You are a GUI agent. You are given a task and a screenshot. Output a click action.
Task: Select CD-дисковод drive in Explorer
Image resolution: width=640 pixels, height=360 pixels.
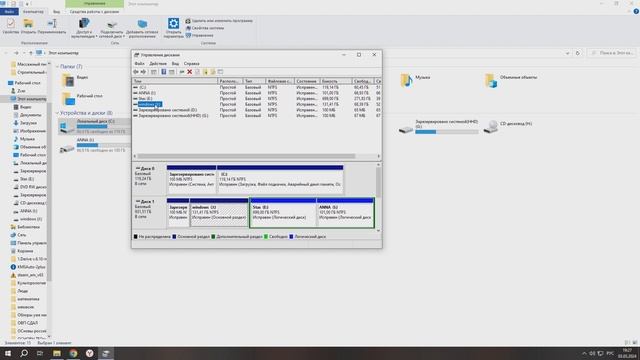[x=508, y=127]
